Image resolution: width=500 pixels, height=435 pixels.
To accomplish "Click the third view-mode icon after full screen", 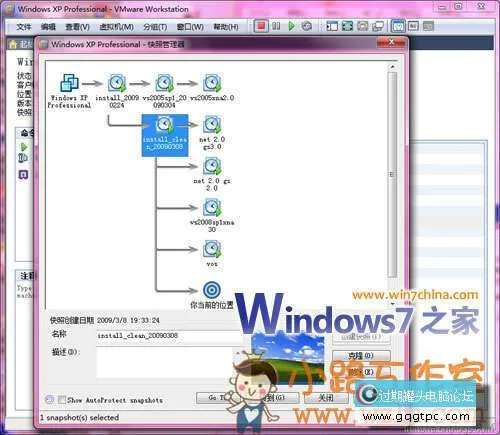I will click(362, 26).
